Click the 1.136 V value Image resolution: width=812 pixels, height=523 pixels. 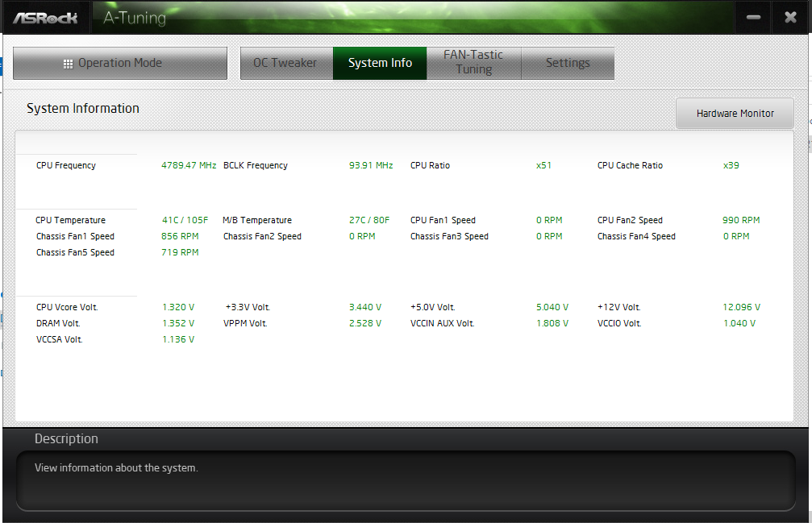pyautogui.click(x=178, y=339)
